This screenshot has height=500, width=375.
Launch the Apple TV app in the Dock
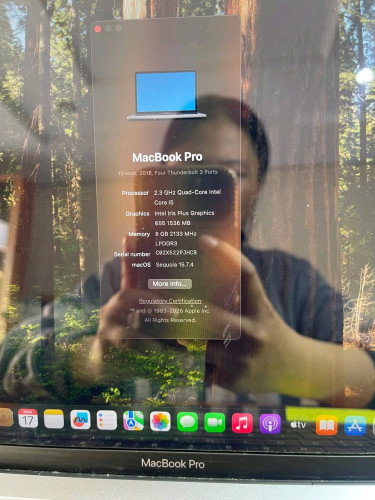click(298, 425)
